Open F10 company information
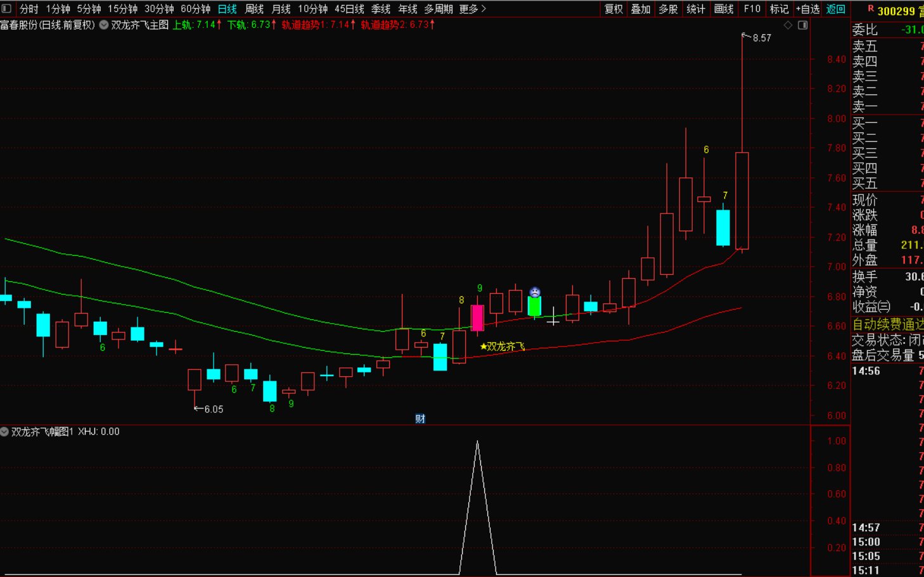The width and height of the screenshot is (924, 577). [752, 9]
